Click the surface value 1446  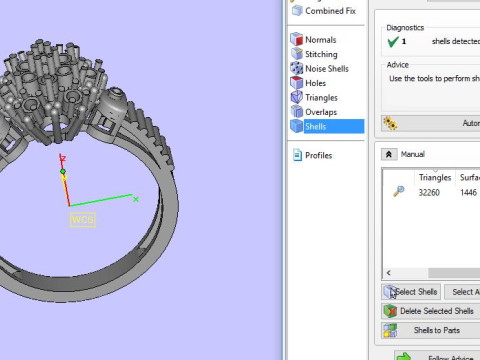[468, 192]
